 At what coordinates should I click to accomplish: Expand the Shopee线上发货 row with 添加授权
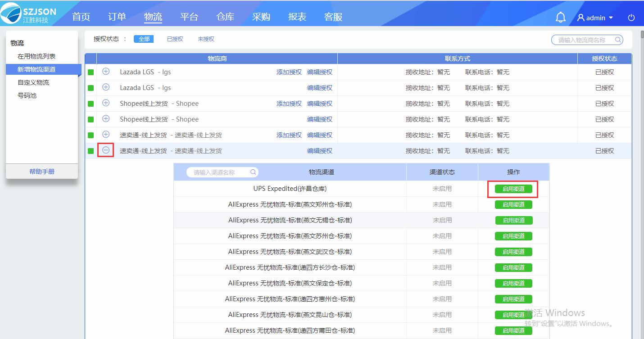106,103
